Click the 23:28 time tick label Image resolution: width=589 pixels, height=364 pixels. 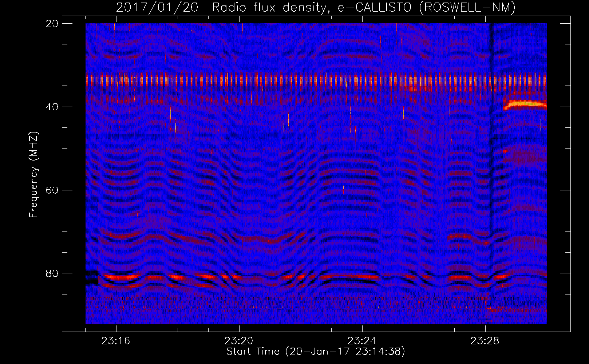coord(485,341)
